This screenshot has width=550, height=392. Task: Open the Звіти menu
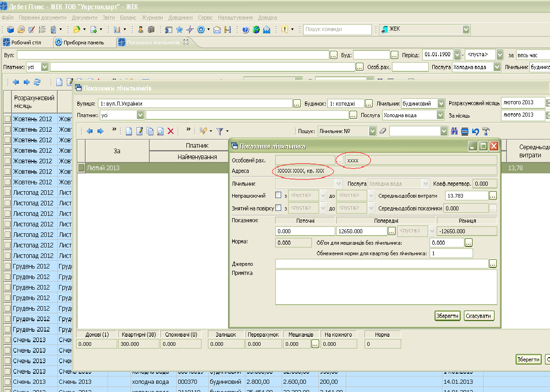[109, 17]
